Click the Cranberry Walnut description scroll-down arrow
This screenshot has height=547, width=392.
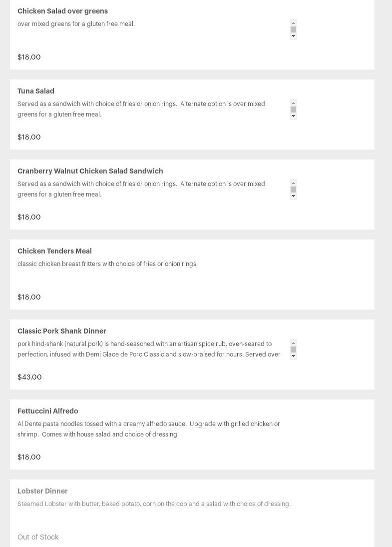(x=293, y=195)
